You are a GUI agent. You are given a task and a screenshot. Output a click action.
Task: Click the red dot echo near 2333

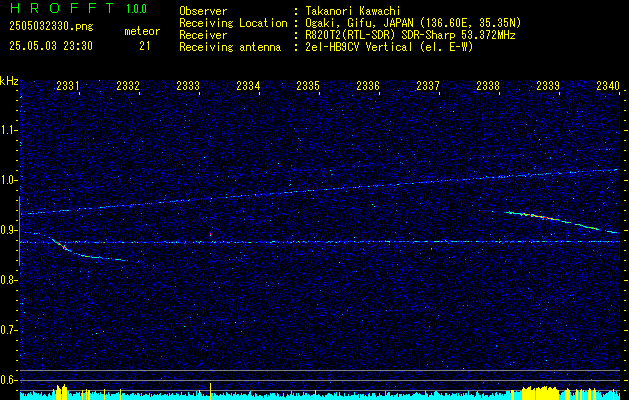tap(210, 234)
